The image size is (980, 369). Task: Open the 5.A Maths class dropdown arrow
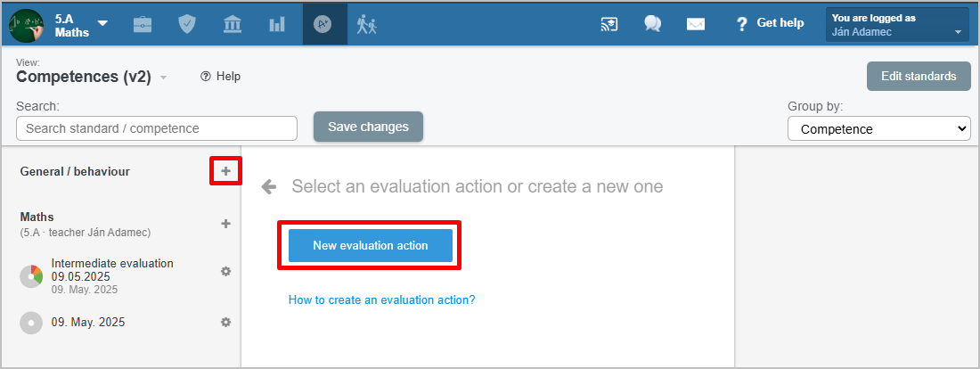[x=102, y=24]
